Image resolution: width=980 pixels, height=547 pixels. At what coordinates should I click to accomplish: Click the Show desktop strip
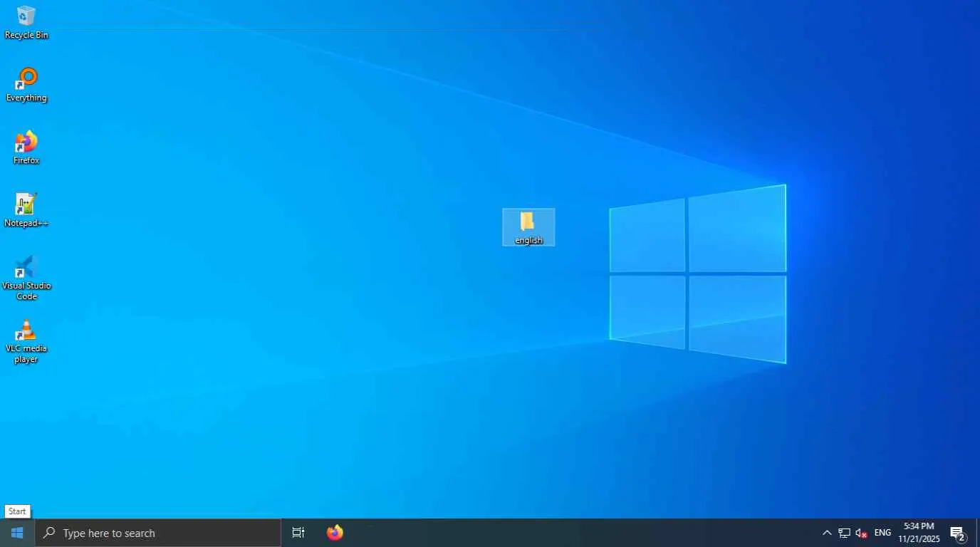978,533
